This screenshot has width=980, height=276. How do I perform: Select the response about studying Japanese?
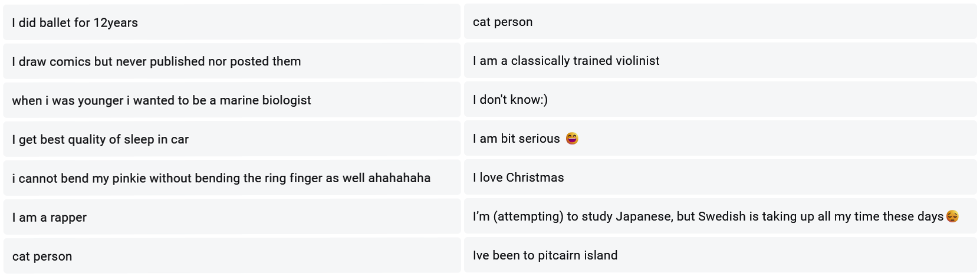(x=708, y=216)
